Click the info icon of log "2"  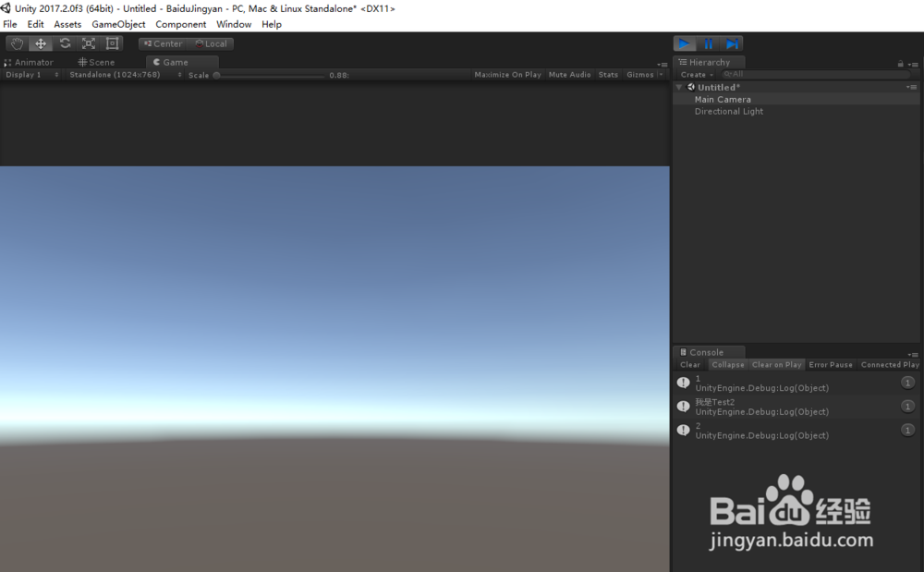click(x=683, y=430)
